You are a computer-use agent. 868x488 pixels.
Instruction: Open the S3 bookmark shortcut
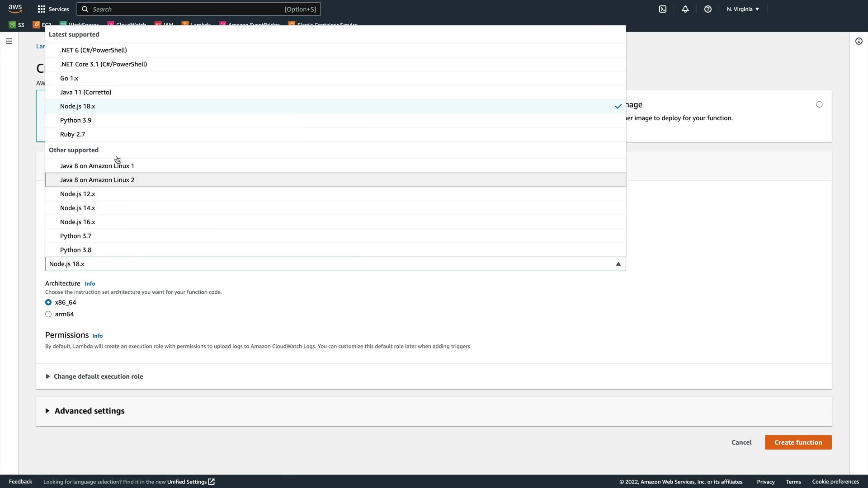17,25
